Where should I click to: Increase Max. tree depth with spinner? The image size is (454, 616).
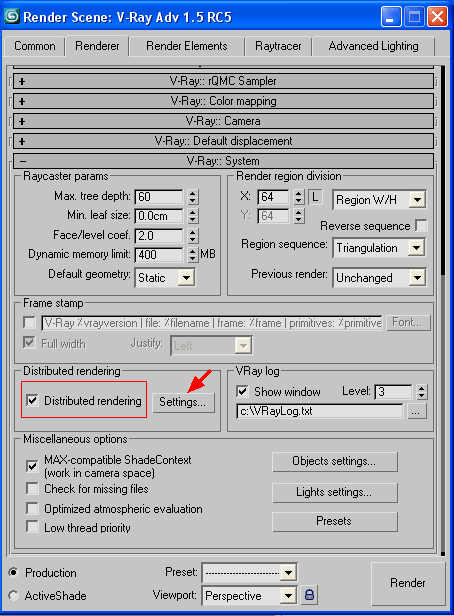(x=192, y=193)
